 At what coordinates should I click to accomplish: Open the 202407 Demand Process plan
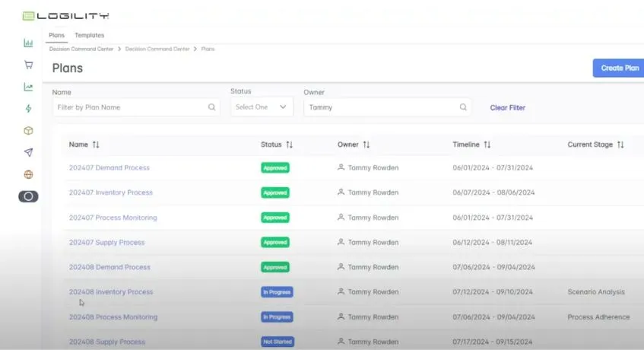click(109, 167)
